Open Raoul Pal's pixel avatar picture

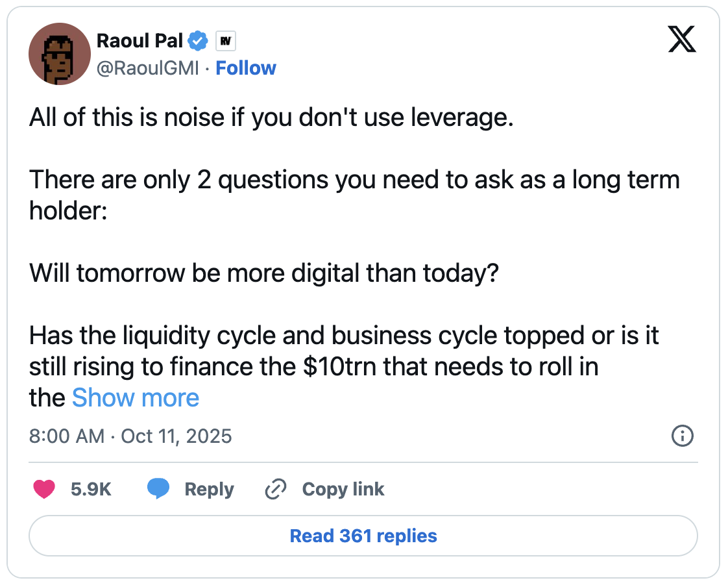[x=59, y=54]
